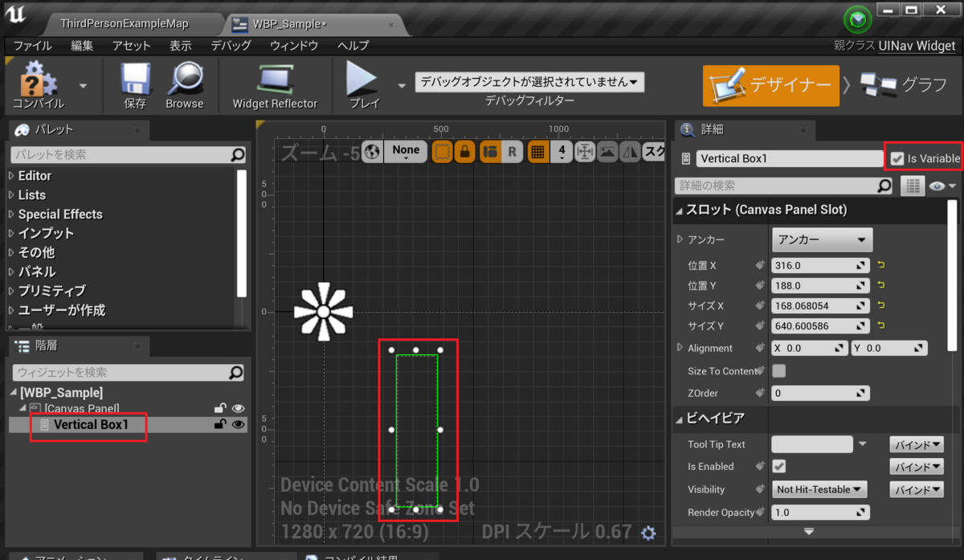Expand the Alignment property row
The width and height of the screenshot is (964, 560).
(x=680, y=348)
